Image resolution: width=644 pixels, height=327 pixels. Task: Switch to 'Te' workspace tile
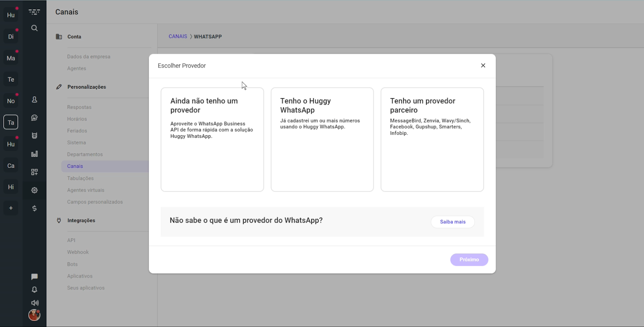click(x=11, y=79)
